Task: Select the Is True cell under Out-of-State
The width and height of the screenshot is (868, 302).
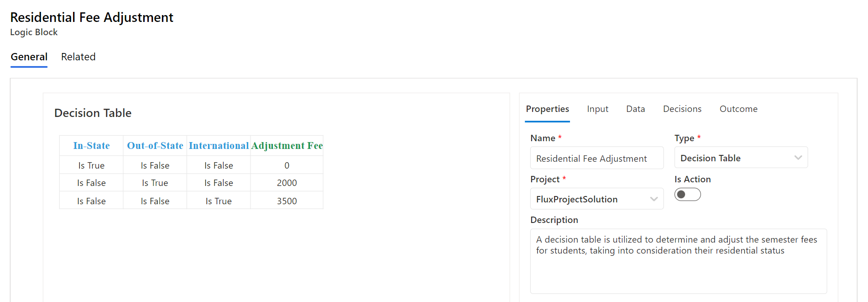Action: click(x=155, y=182)
